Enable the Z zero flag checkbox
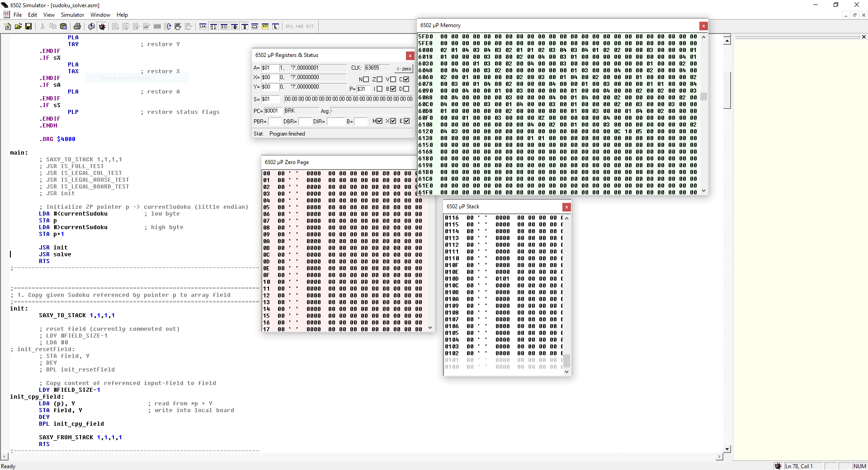 (x=380, y=80)
